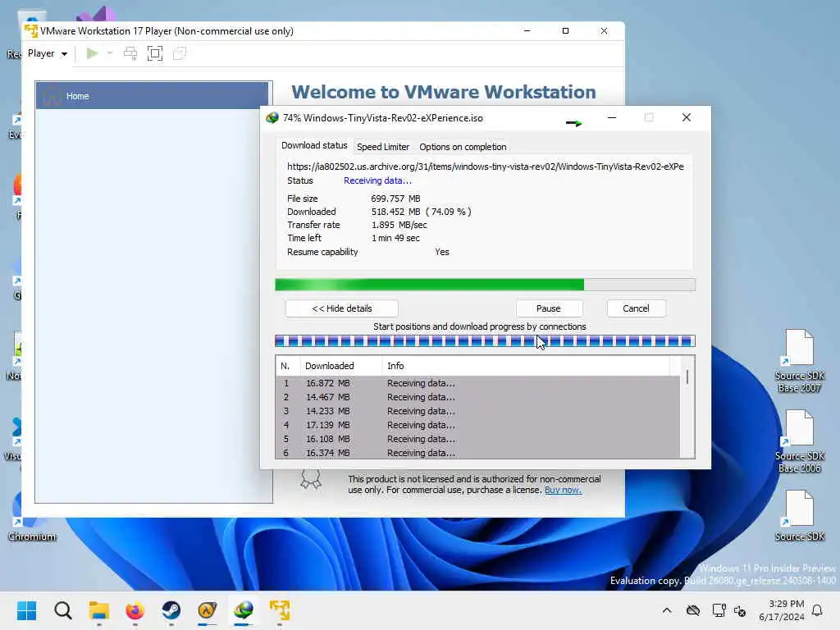Click the Buy now link in VMware
Image resolution: width=840 pixels, height=630 pixels.
point(563,491)
